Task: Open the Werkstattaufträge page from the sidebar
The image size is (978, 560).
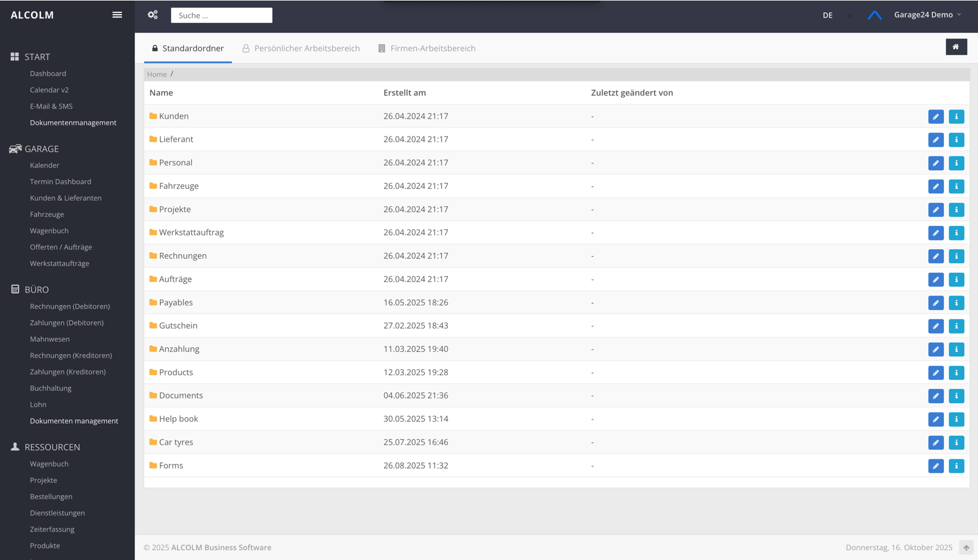Action: point(59,263)
